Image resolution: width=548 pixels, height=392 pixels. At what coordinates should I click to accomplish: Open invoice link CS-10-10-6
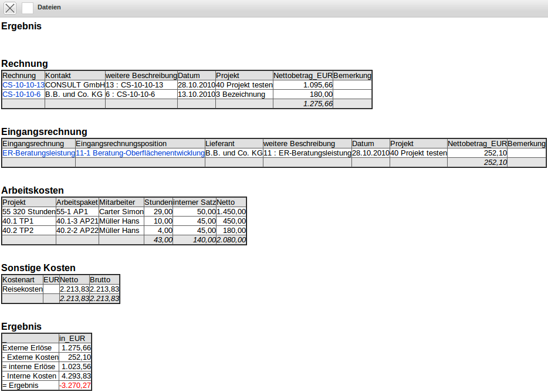[22, 94]
